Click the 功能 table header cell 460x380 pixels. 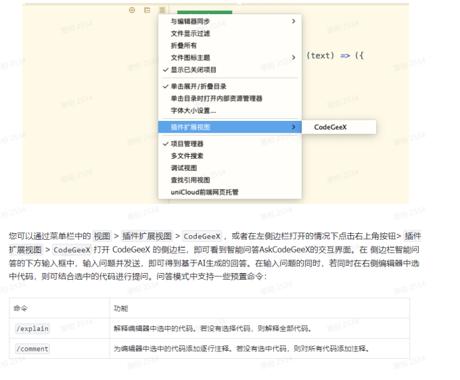pos(259,308)
